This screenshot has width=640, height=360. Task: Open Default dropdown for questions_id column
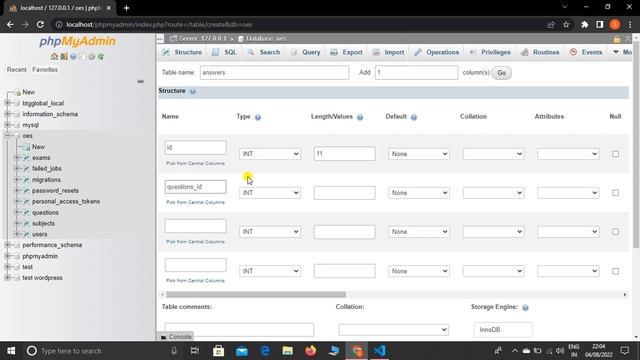419,193
